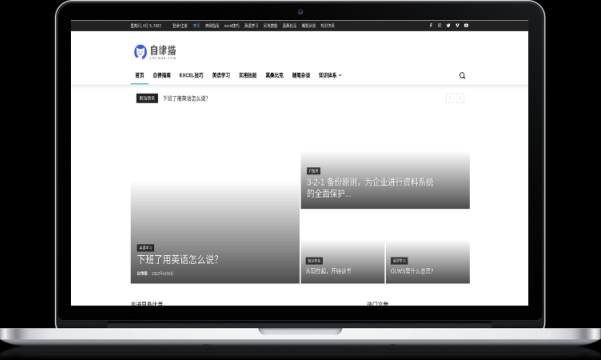
Task: Click the search magnifier icon
Action: (x=462, y=76)
